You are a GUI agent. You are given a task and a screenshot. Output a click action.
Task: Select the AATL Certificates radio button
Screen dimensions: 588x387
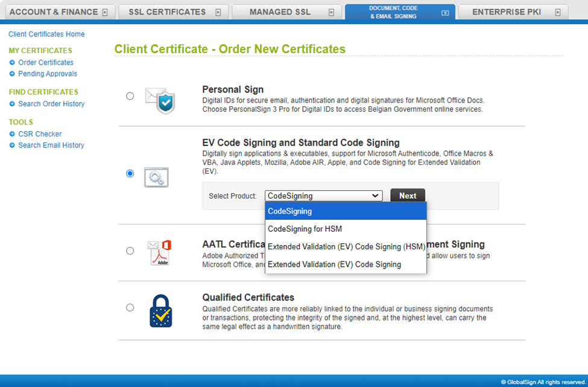click(130, 251)
